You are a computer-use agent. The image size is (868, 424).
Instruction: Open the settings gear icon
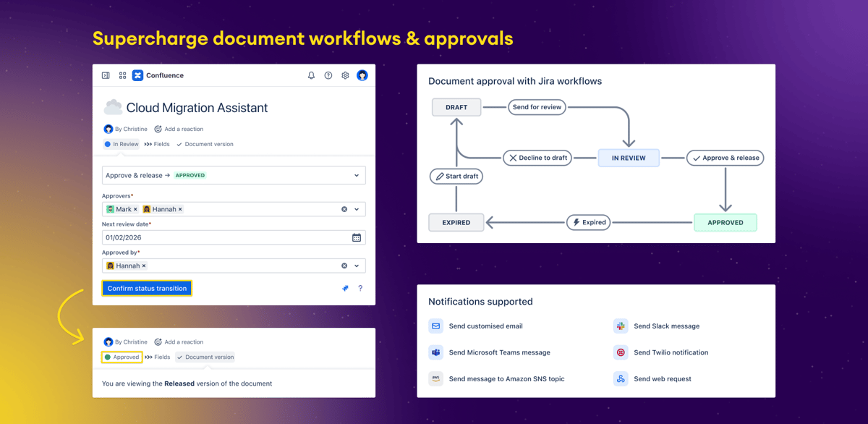point(345,75)
